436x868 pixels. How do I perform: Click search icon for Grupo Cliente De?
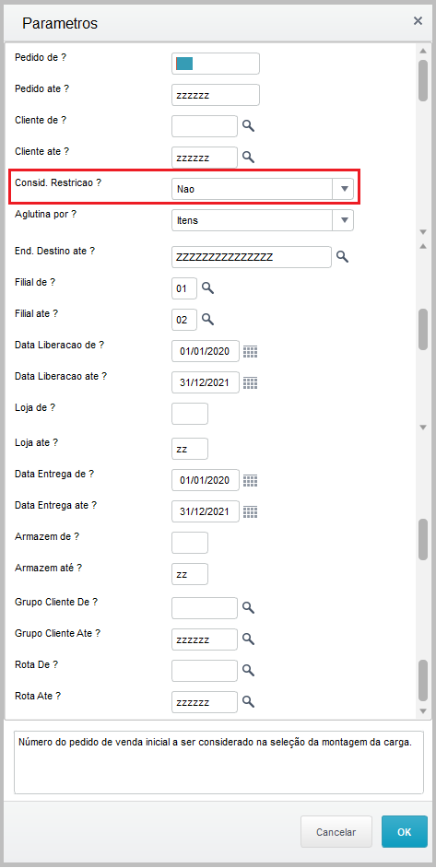tap(249, 608)
